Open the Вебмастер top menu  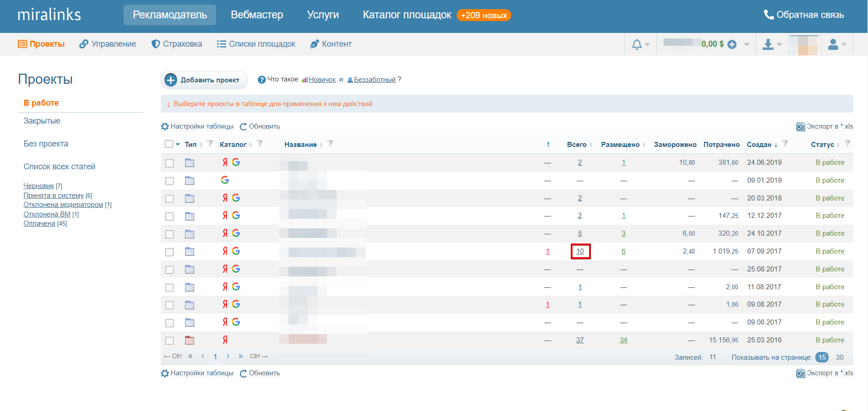tap(257, 15)
